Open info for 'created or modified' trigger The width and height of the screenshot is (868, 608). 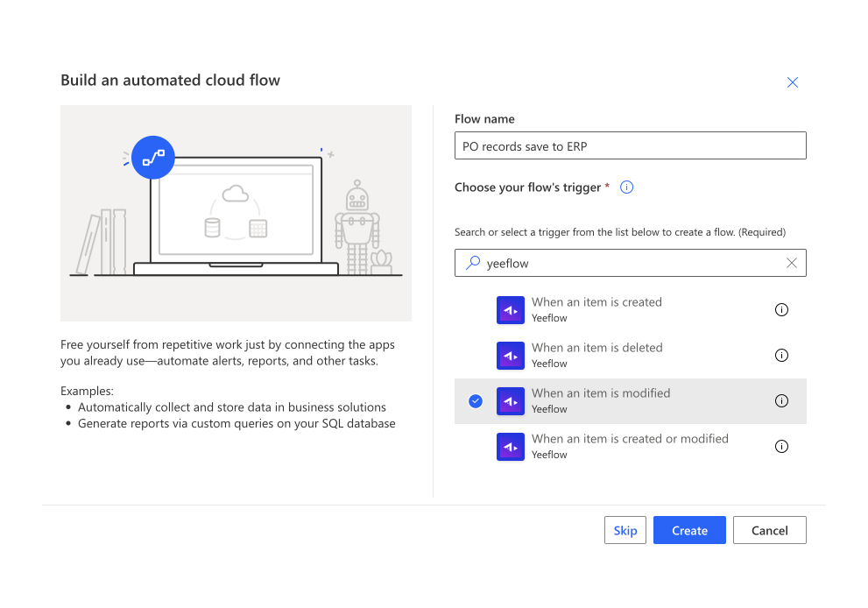tap(781, 447)
